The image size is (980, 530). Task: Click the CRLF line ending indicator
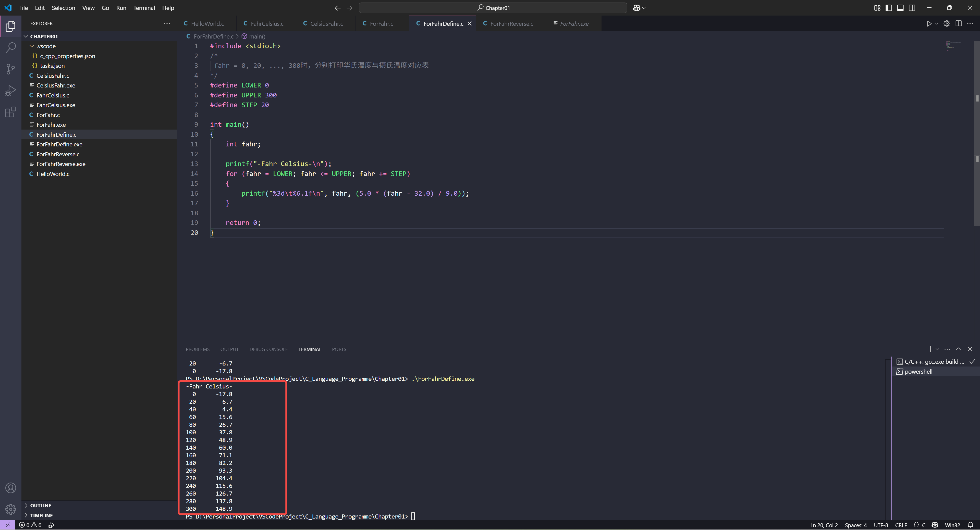[900, 525]
